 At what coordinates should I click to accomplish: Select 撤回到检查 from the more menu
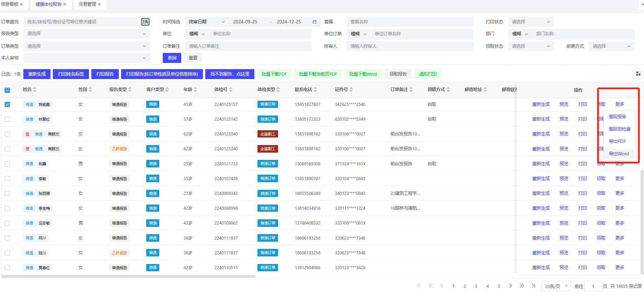tap(619, 129)
